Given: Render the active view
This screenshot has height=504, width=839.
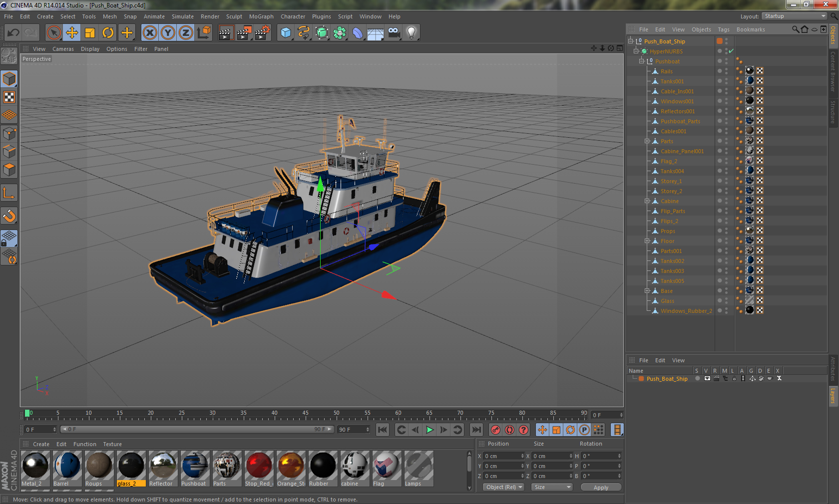Looking at the screenshot, I should pos(226,33).
